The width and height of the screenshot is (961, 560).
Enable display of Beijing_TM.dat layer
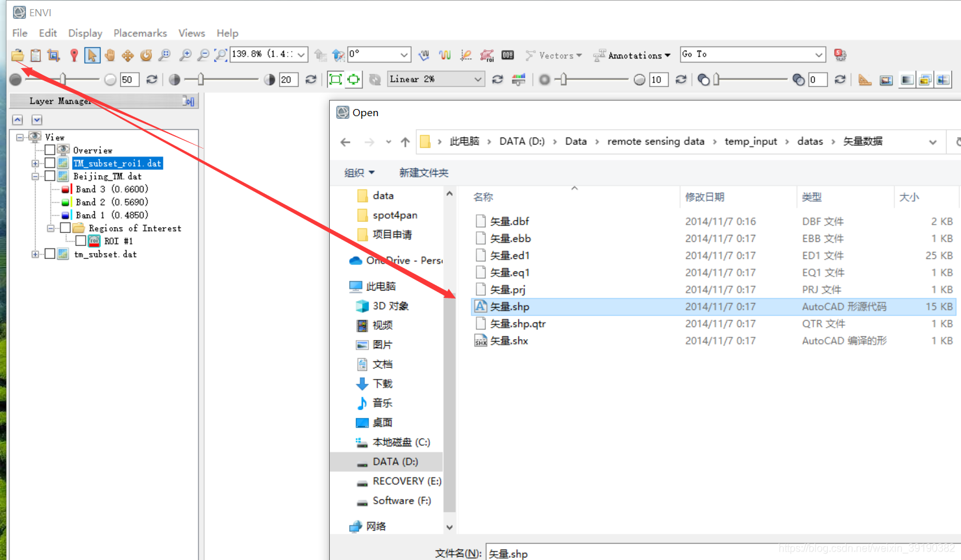pos(49,176)
